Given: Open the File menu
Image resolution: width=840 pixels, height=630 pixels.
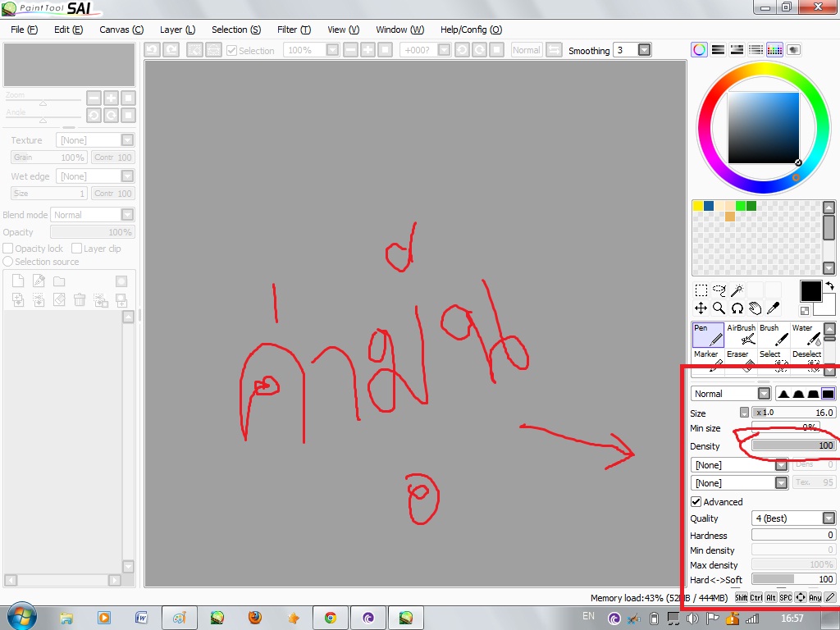Looking at the screenshot, I should pyautogui.click(x=25, y=30).
